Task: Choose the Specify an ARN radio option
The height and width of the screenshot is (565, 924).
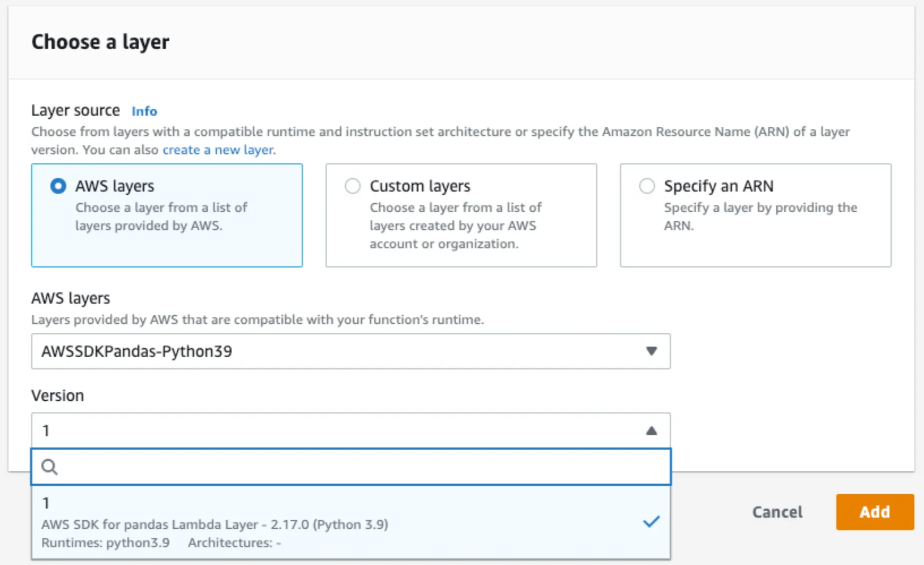Action: coord(647,186)
